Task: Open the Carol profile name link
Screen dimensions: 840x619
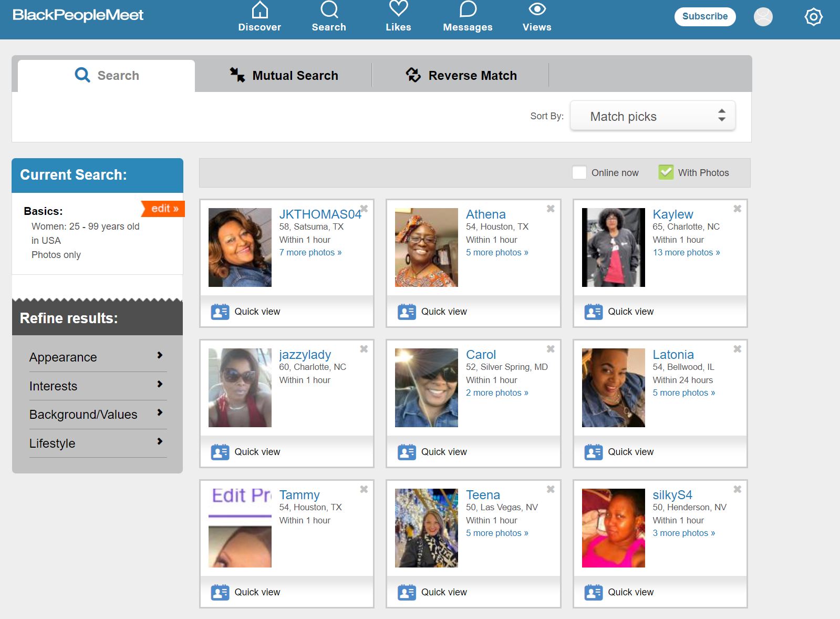Action: pos(481,355)
